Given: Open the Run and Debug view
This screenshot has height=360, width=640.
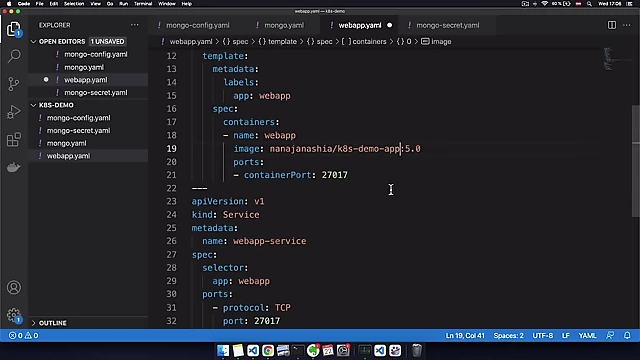Looking at the screenshot, I should pyautogui.click(x=13, y=111).
